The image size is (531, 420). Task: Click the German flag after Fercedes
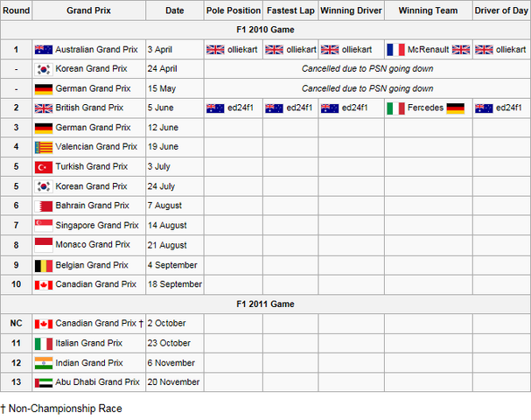(x=456, y=108)
